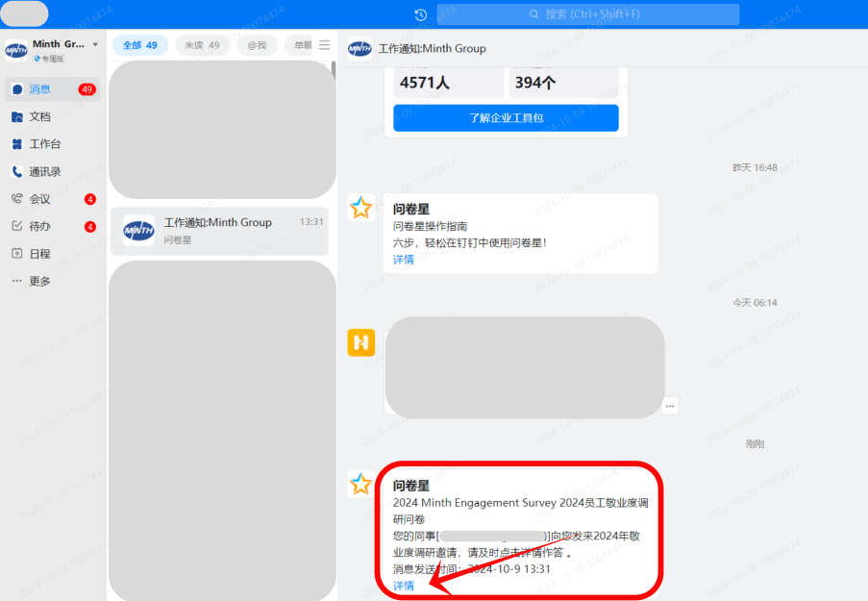Open the 消息 messages icon in sidebar

click(17, 89)
